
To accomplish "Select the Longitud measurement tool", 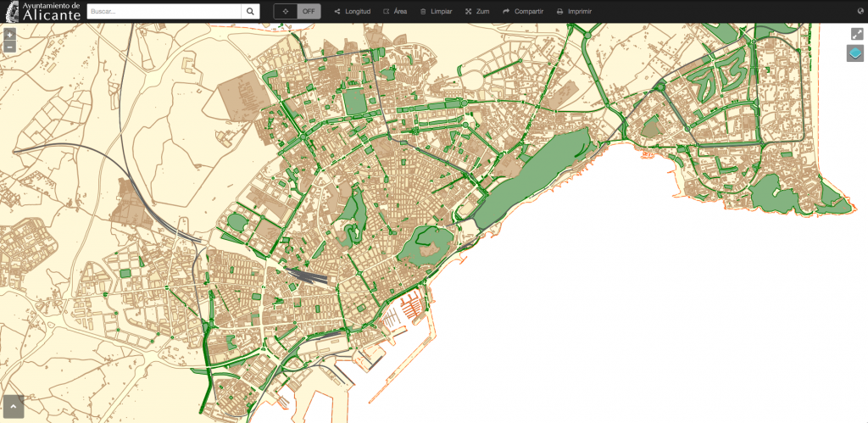I will 353,12.
